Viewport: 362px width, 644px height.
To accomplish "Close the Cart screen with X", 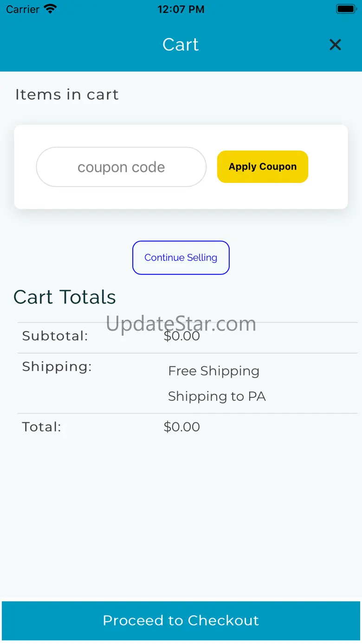I will pyautogui.click(x=335, y=45).
